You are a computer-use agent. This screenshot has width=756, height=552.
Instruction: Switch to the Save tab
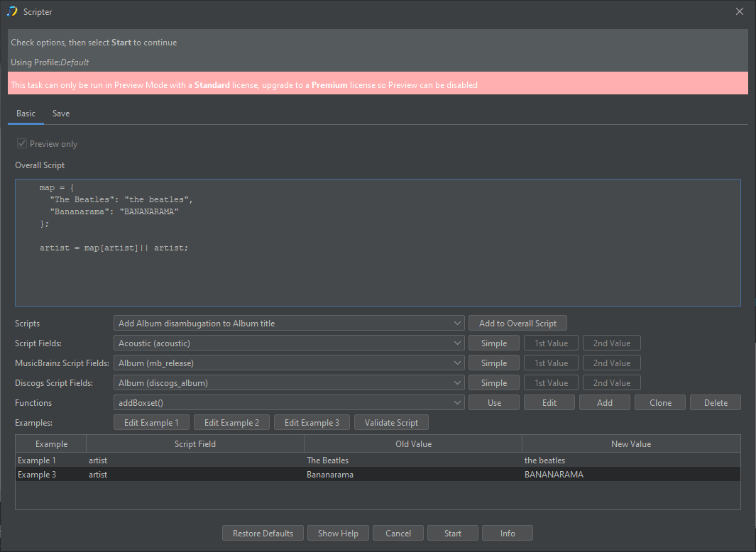pyautogui.click(x=61, y=114)
